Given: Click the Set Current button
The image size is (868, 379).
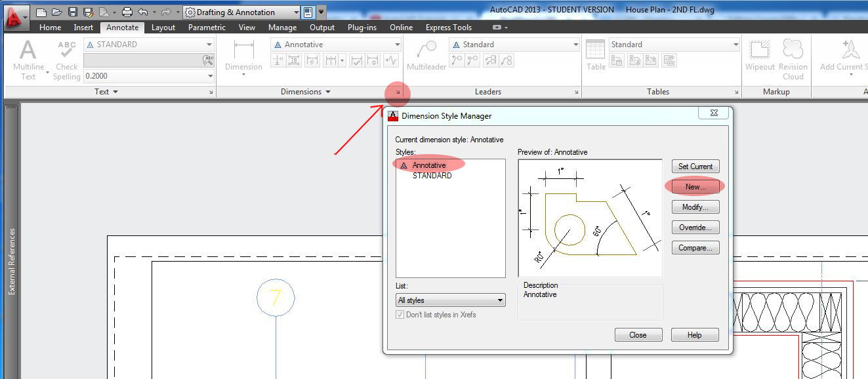Looking at the screenshot, I should click(x=695, y=167).
